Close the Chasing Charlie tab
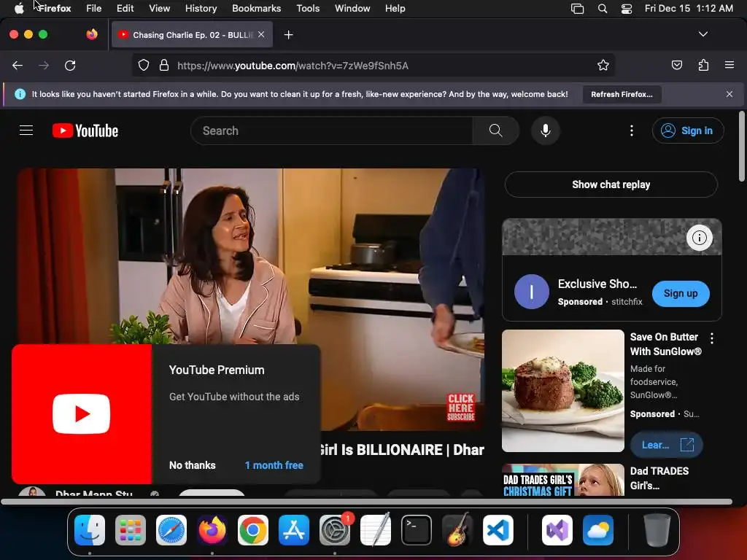747x560 pixels. pyautogui.click(x=261, y=34)
